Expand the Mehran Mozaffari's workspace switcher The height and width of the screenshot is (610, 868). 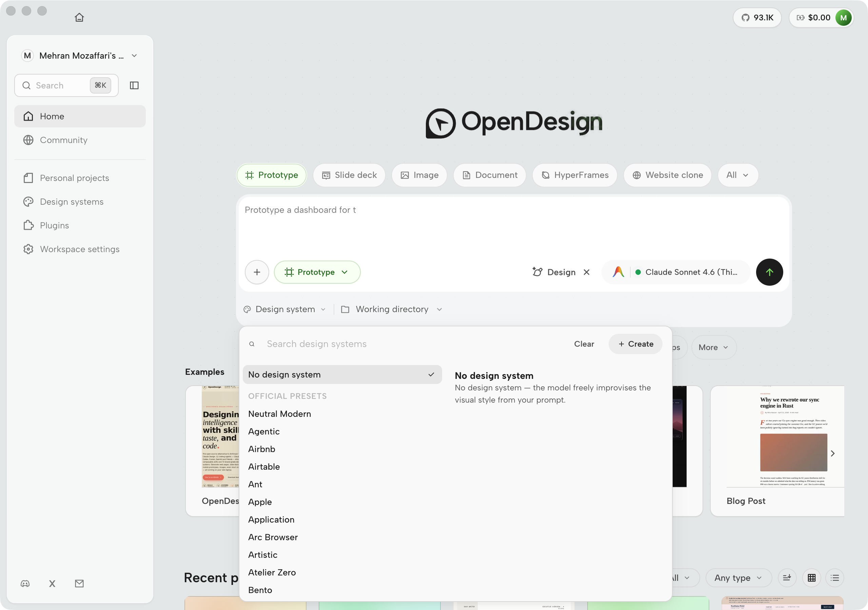pyautogui.click(x=79, y=56)
